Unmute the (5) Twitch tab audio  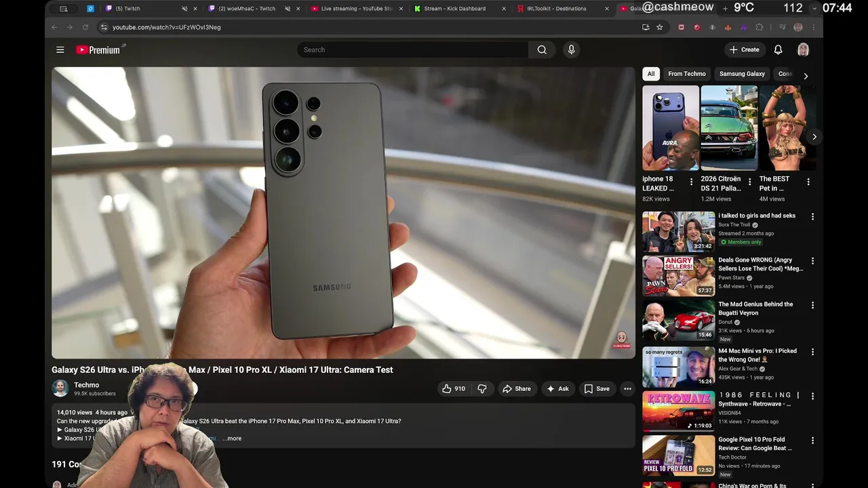coord(184,9)
